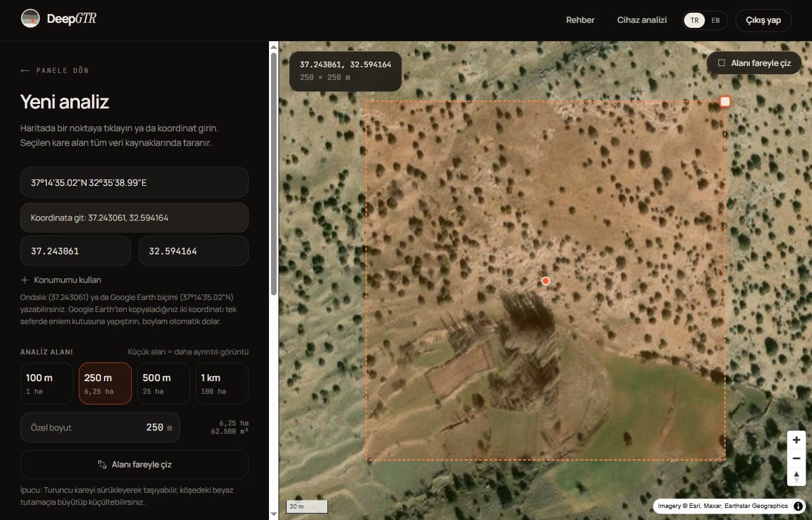Click the side panel vertical scrollbar thumb

[x=274, y=173]
